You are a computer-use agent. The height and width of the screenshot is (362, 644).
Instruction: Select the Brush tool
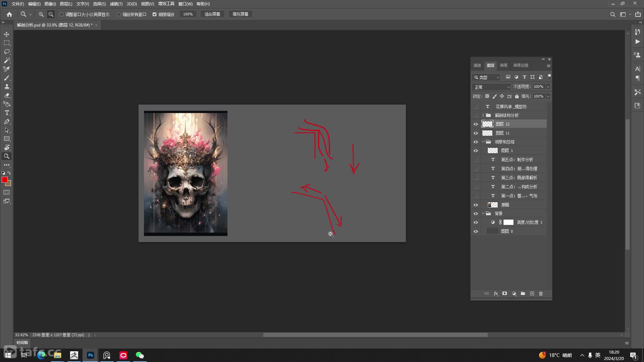click(x=7, y=78)
